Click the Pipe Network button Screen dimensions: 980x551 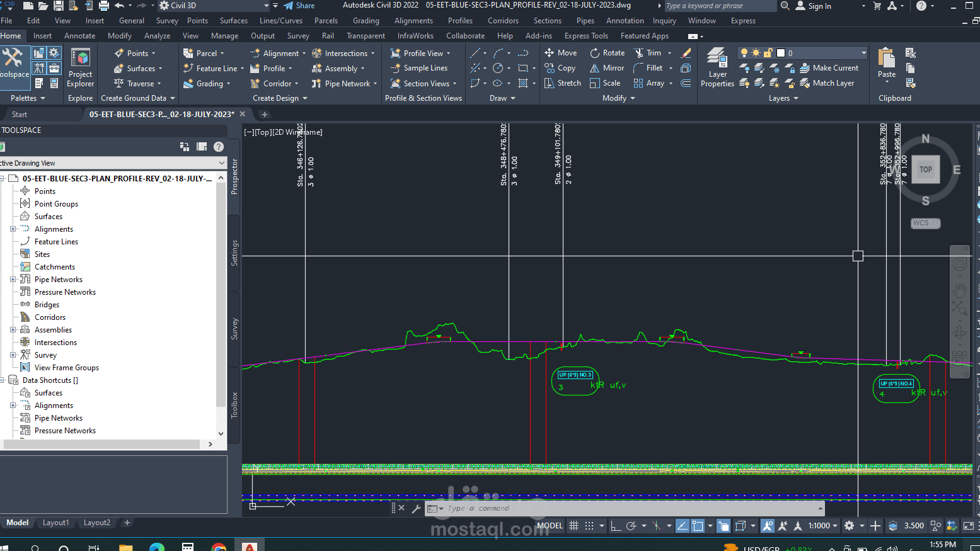point(344,83)
